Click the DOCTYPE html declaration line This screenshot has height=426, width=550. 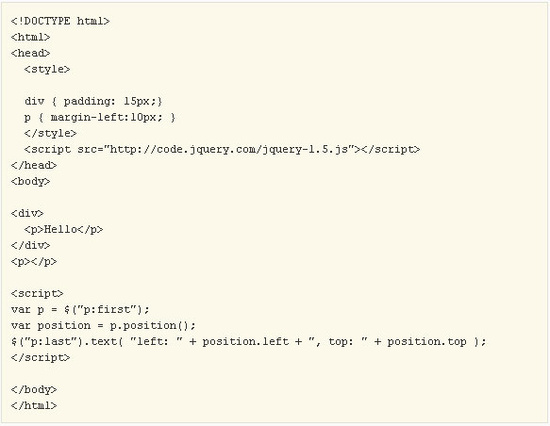pyautogui.click(x=60, y=21)
